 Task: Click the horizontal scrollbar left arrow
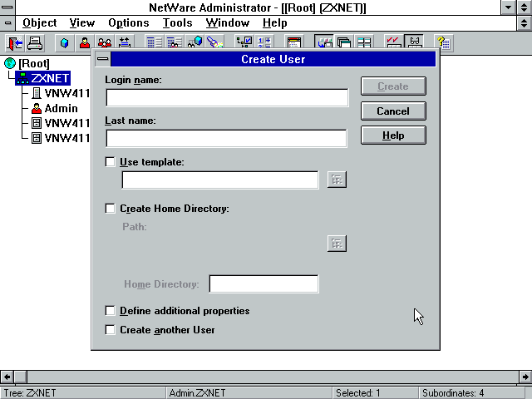7,377
